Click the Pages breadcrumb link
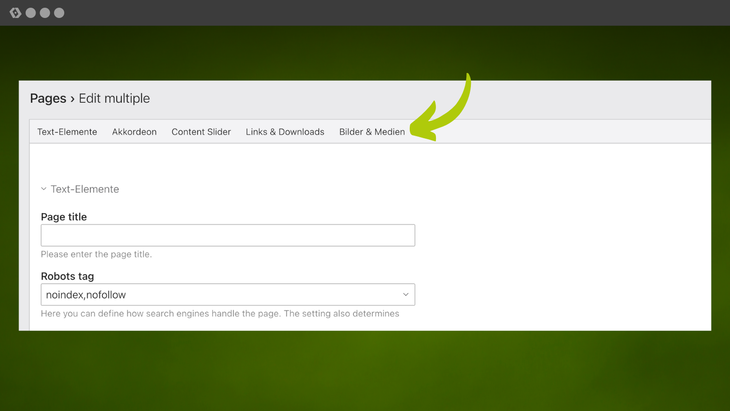 [x=47, y=98]
